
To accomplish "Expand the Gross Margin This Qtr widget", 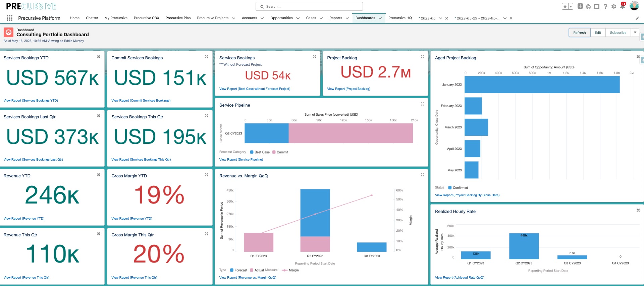I will (x=207, y=234).
